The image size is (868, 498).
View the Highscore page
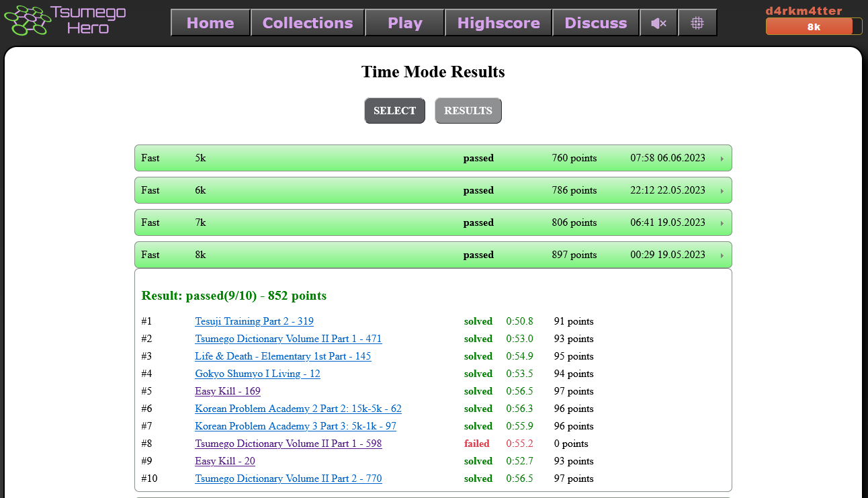tap(498, 23)
